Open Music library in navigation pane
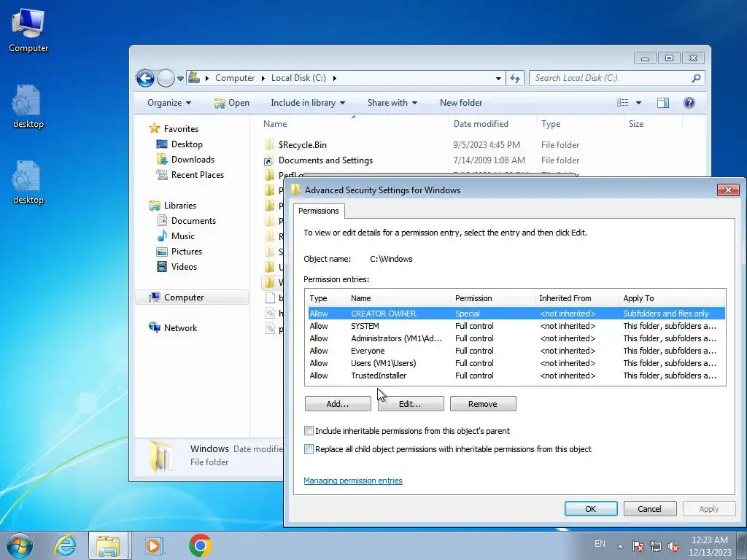The height and width of the screenshot is (560, 747). [x=176, y=236]
